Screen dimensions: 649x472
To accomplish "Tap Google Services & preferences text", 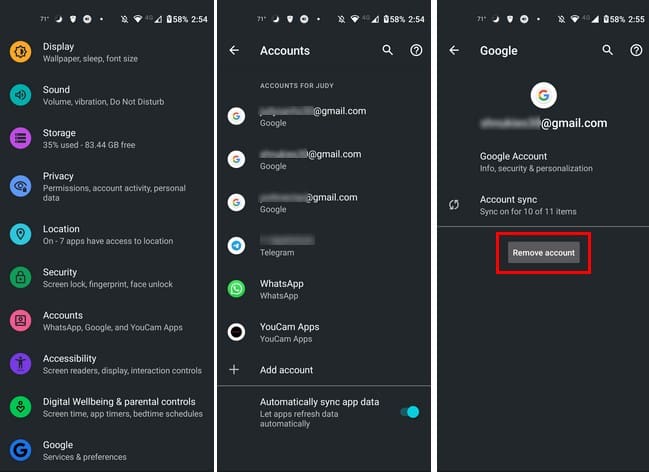I will coord(84,457).
